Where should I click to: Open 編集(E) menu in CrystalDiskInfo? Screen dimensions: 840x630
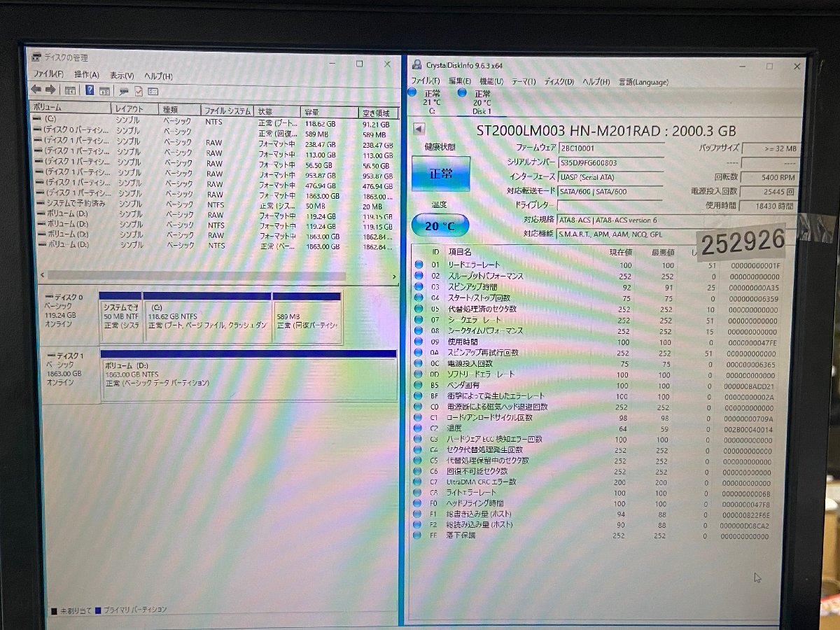(x=460, y=81)
